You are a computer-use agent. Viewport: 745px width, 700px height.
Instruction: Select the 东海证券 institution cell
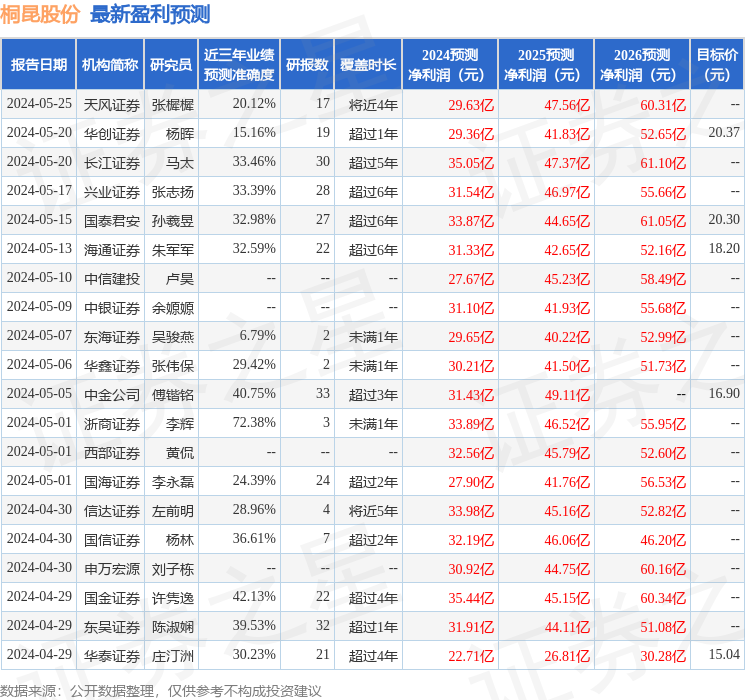coord(112,337)
